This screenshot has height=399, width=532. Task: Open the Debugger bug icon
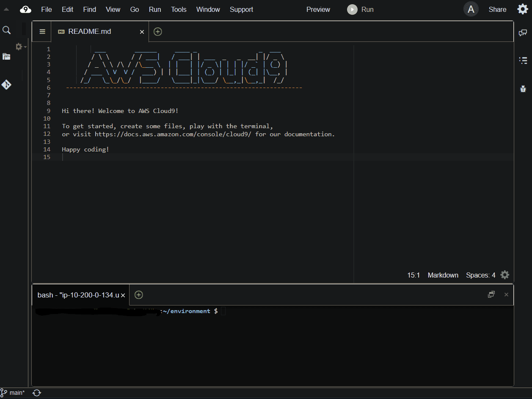pos(523,88)
